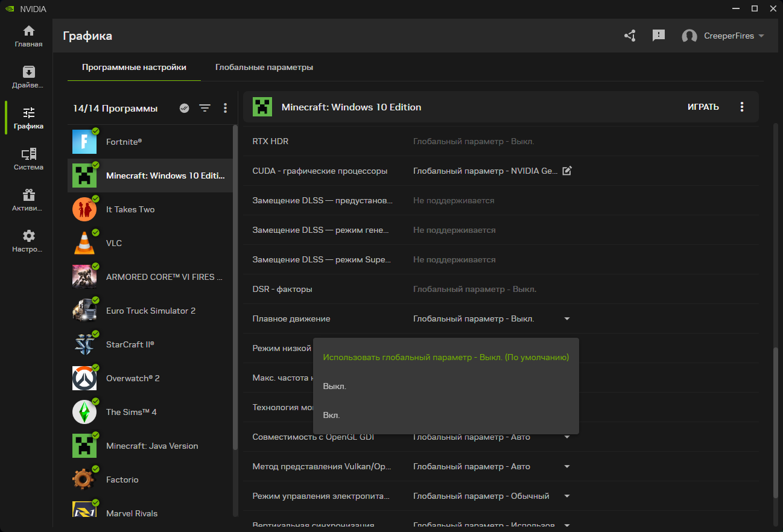Screen dimensions: 783x532
Task: Open the Система section in sidebar
Action: [x=28, y=159]
